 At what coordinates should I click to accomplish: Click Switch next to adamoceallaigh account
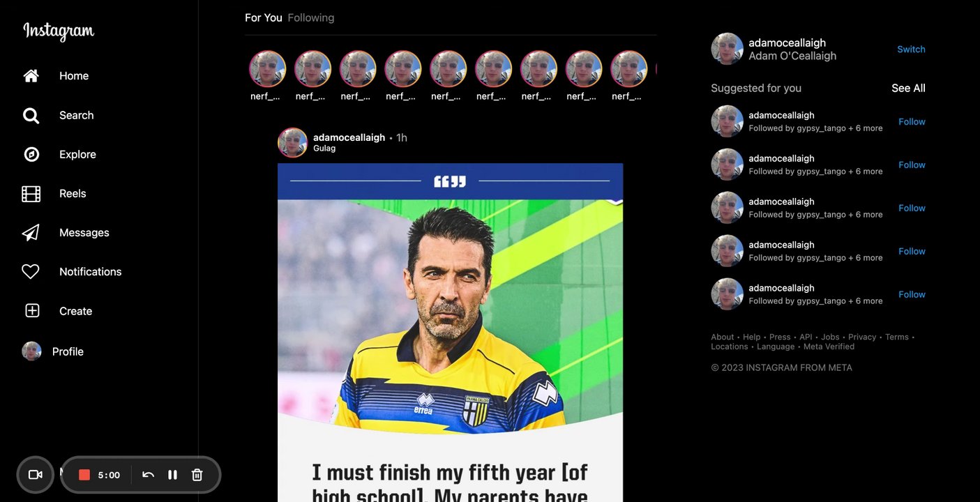(911, 49)
